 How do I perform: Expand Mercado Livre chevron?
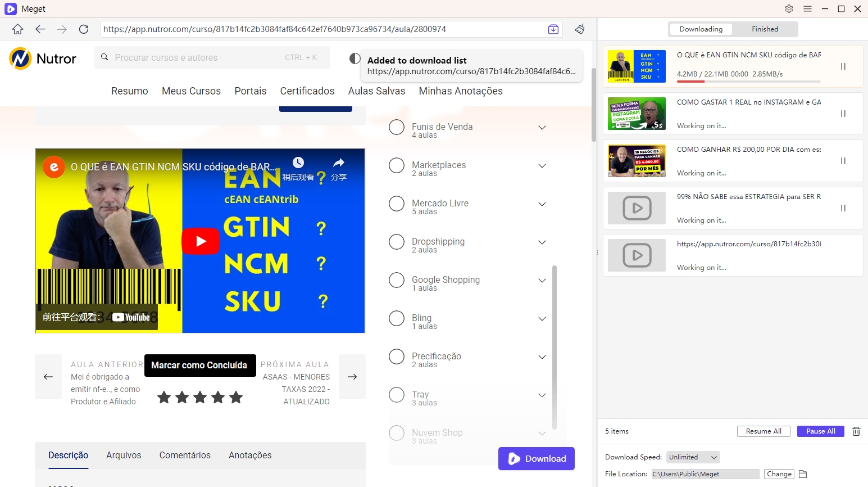pyautogui.click(x=542, y=204)
